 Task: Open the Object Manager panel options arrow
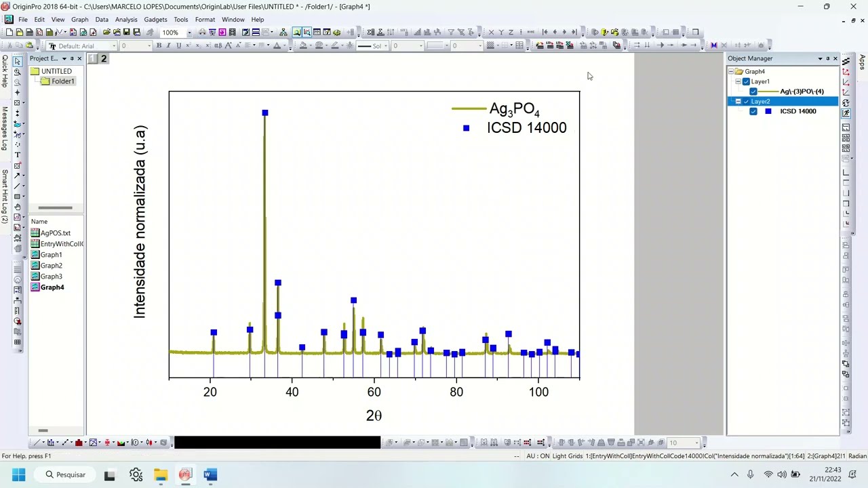pos(820,58)
